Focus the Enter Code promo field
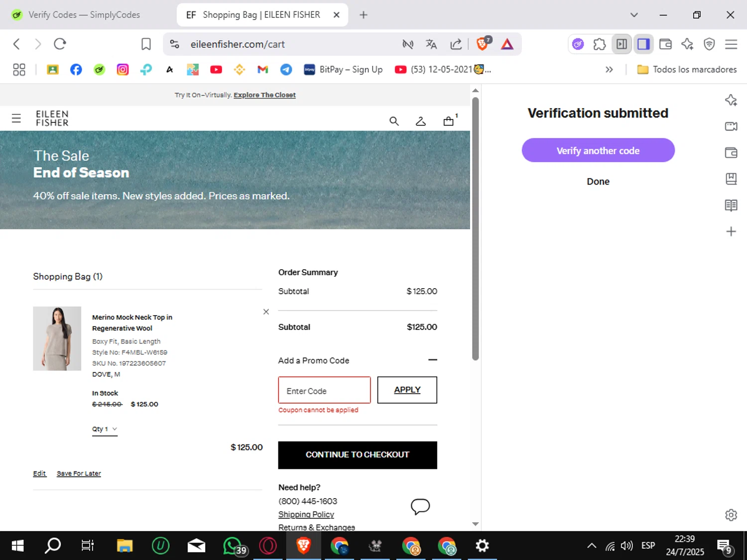 coord(324,390)
